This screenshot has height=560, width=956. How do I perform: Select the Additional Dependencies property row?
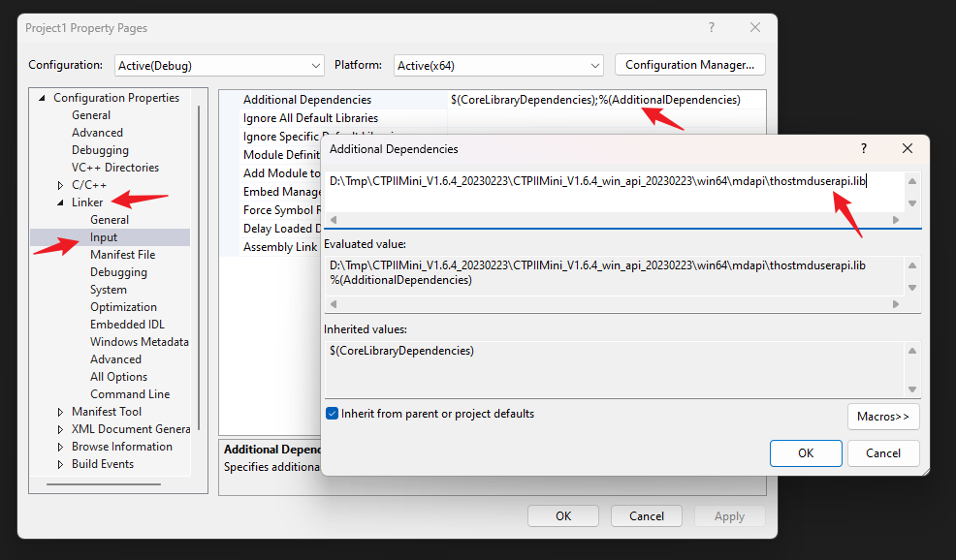[x=307, y=100]
